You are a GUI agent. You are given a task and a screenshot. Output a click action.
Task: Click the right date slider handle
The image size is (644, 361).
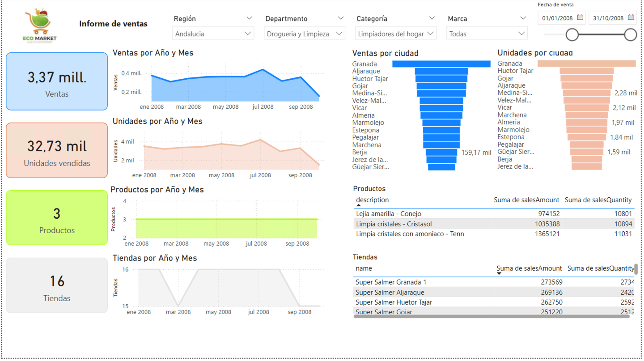point(631,34)
